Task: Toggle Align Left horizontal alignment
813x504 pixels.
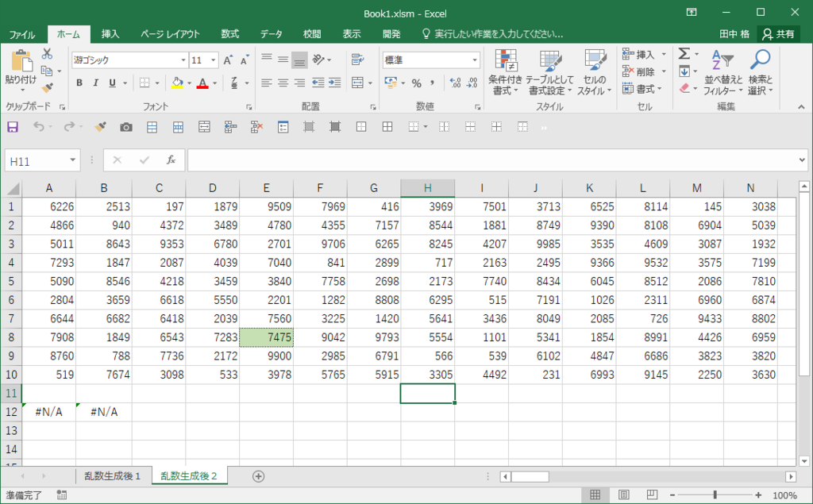Action: [267, 83]
